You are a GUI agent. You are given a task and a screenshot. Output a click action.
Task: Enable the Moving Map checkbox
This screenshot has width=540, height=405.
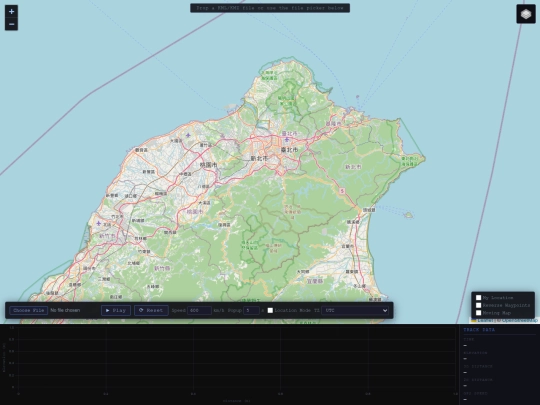coord(478,313)
